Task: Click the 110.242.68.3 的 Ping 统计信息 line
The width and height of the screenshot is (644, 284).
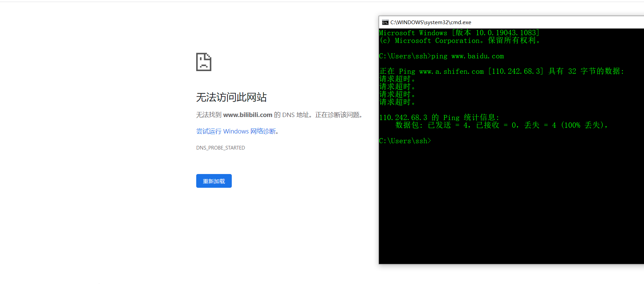Action: 439,117
